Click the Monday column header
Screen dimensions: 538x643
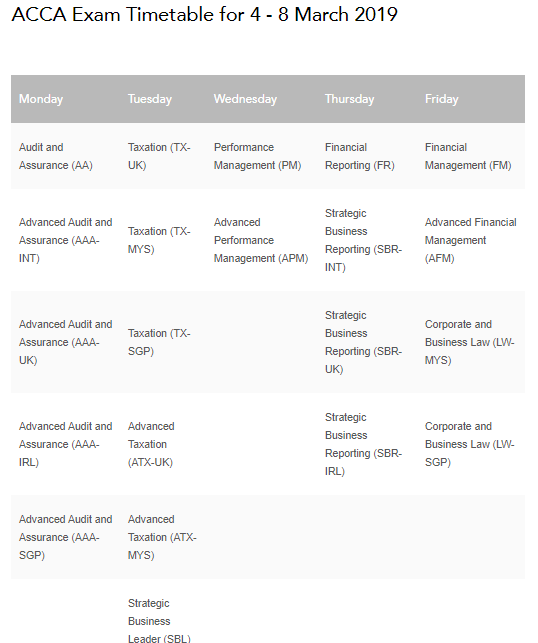click(41, 99)
